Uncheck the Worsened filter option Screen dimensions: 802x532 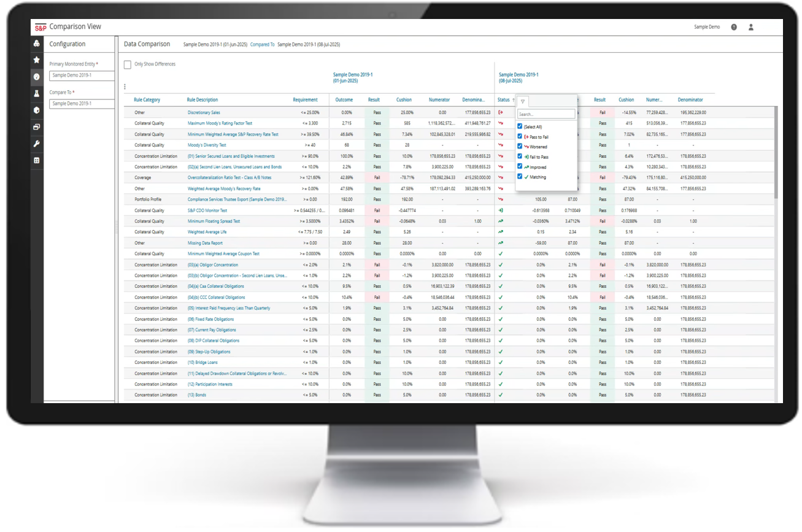click(x=520, y=147)
